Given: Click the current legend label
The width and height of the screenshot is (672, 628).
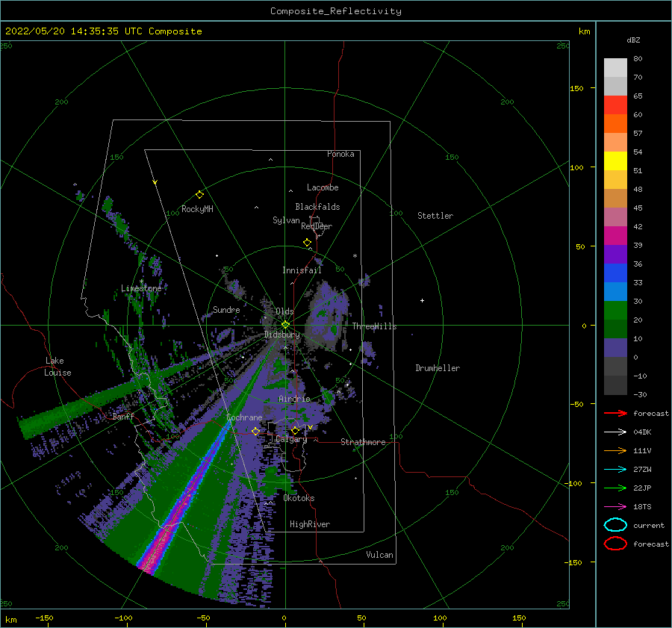Looking at the screenshot, I should point(649,525).
